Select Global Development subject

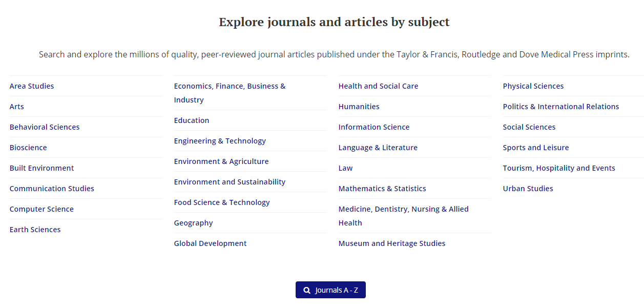coord(211,243)
